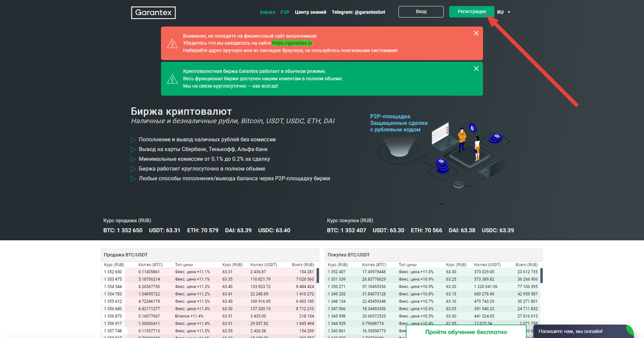644x338 pixels.
Task: Open the P2P menu item
Action: (x=284, y=12)
